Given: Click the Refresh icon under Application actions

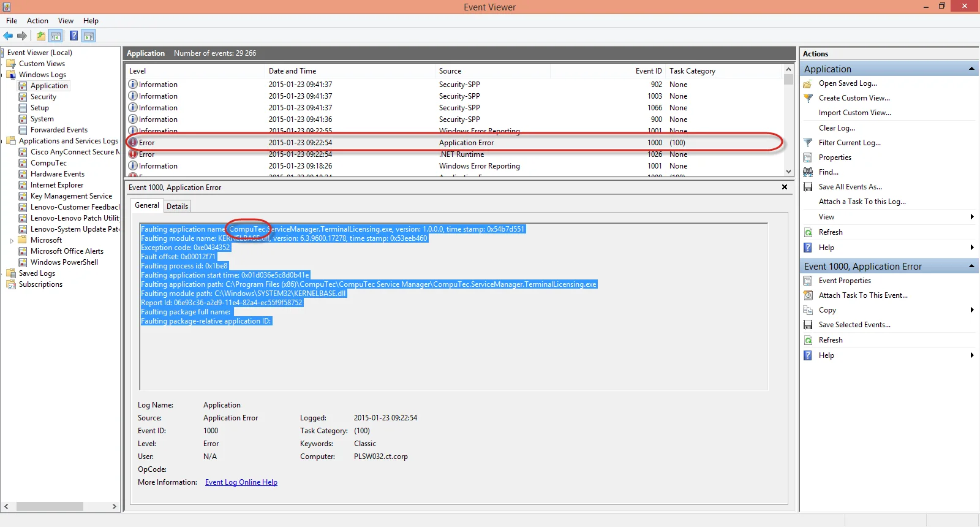Looking at the screenshot, I should [808, 232].
